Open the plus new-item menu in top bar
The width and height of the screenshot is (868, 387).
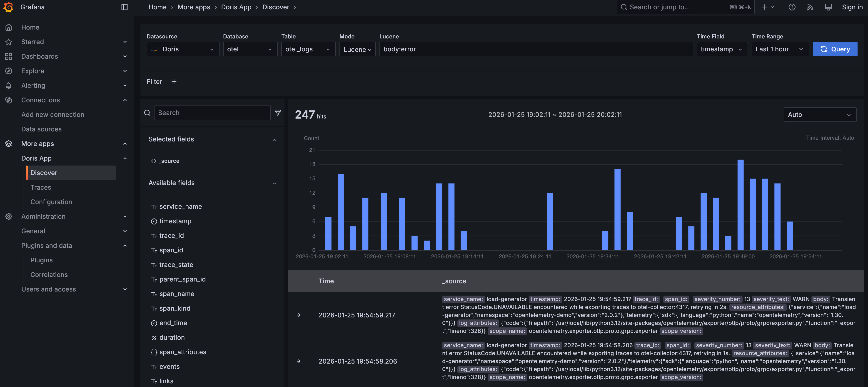pyautogui.click(x=768, y=7)
